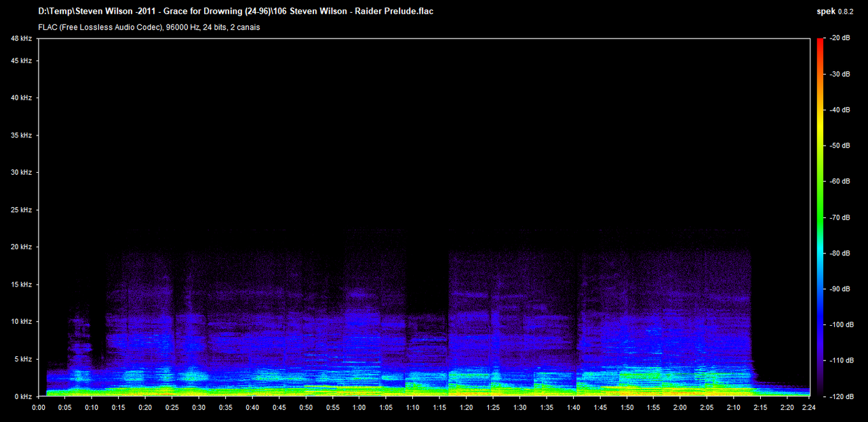The height and width of the screenshot is (422, 868).
Task: Click the 0:20 time axis label
Action: click(145, 408)
